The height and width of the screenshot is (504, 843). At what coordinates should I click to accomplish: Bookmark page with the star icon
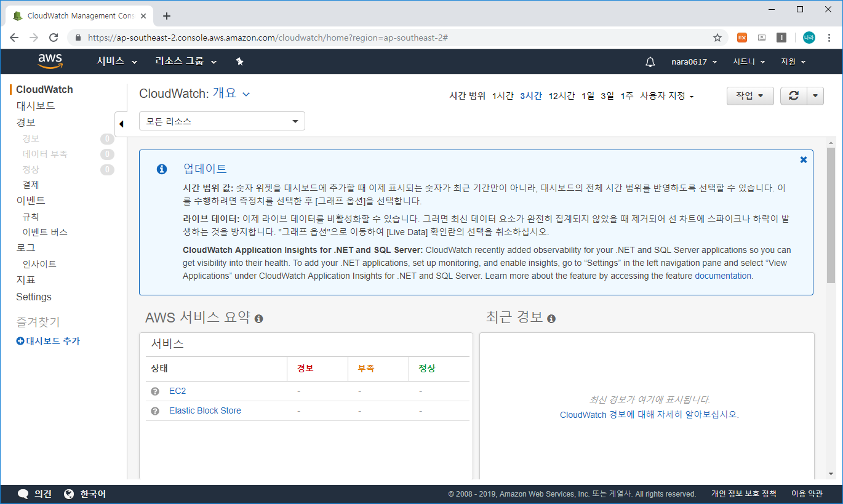click(x=717, y=38)
